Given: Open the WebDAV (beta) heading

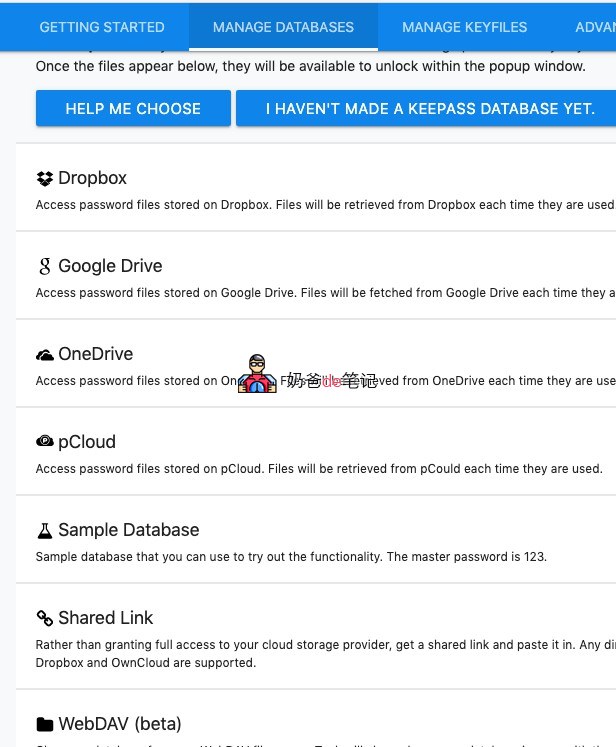Looking at the screenshot, I should pyautogui.click(x=120, y=724).
